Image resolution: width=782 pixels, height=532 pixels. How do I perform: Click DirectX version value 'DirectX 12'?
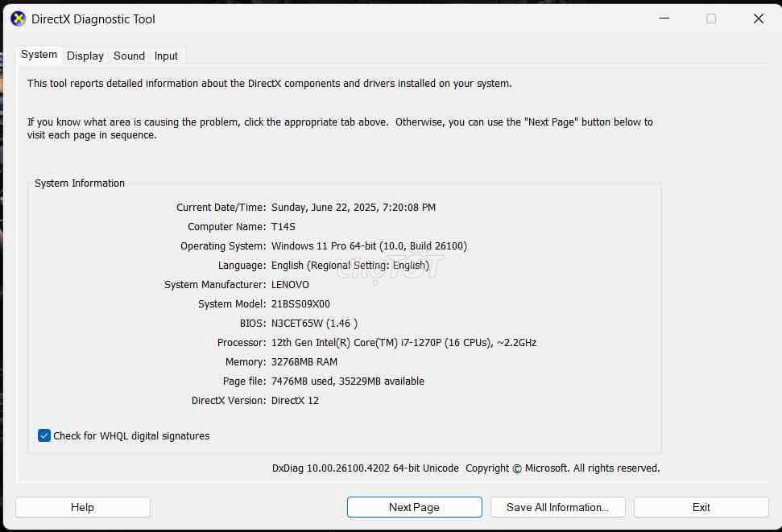coord(296,400)
